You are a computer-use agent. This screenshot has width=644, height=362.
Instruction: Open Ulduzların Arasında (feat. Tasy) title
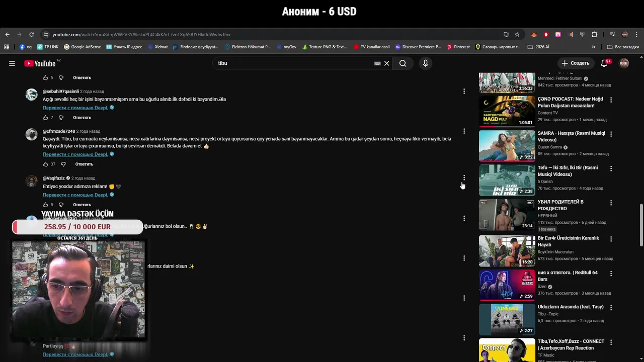[571, 307]
